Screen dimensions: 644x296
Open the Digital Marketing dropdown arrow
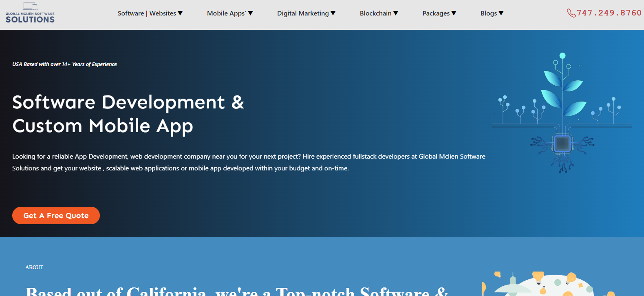tap(333, 13)
